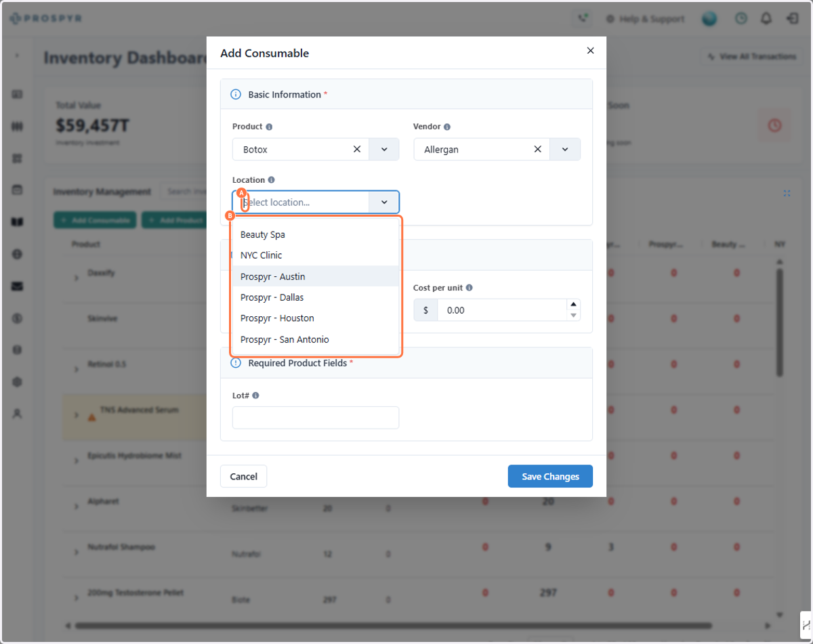Image resolution: width=813 pixels, height=644 pixels.
Task: Expand the Daxxify row
Action: pos(77,277)
